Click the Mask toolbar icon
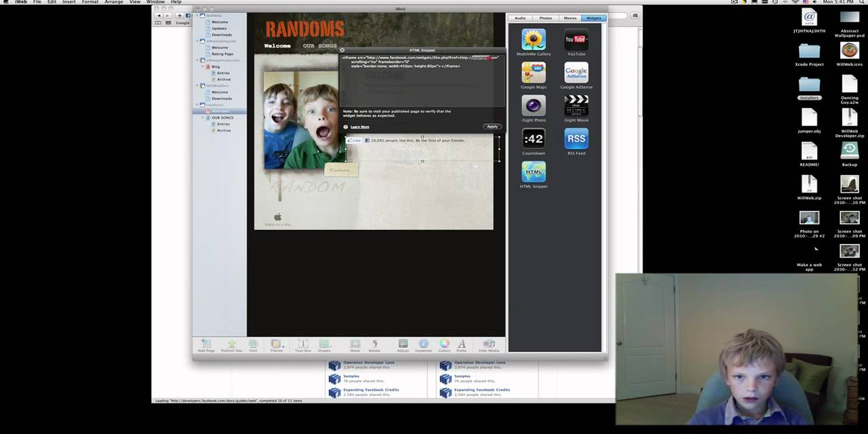Image resolution: width=868 pixels, height=434 pixels. click(355, 345)
